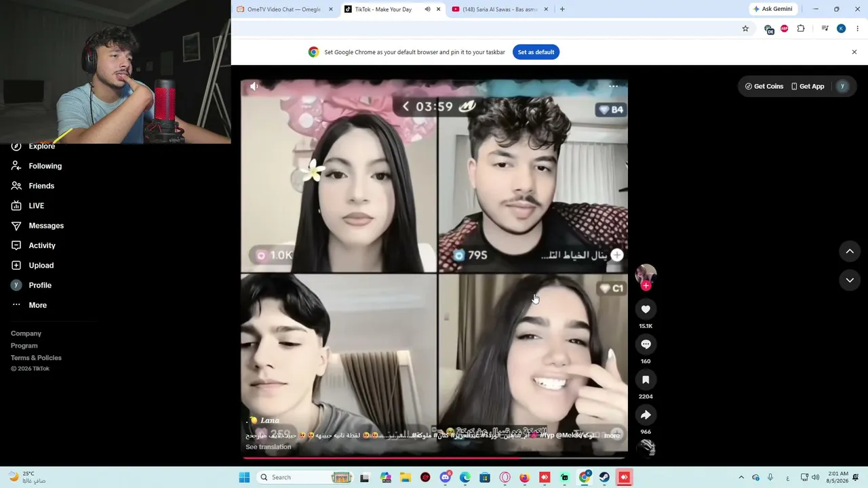Click Set as default button
The height and width of the screenshot is (488, 868).
(536, 52)
